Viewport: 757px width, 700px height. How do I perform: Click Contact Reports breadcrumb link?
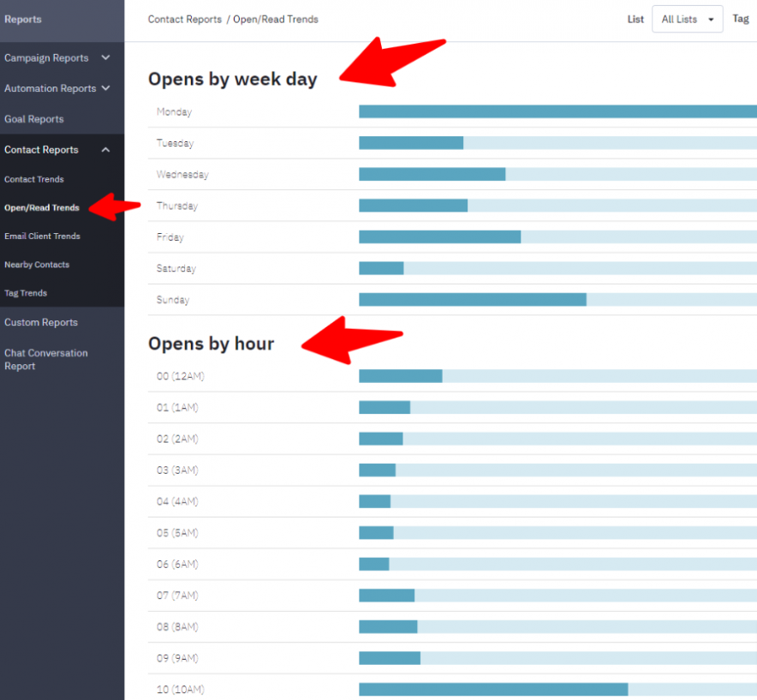[x=184, y=20]
